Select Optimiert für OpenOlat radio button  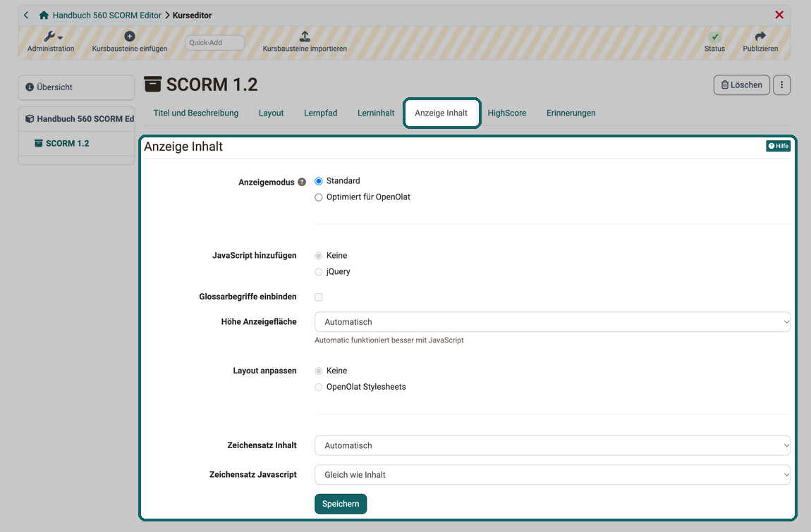click(x=319, y=197)
